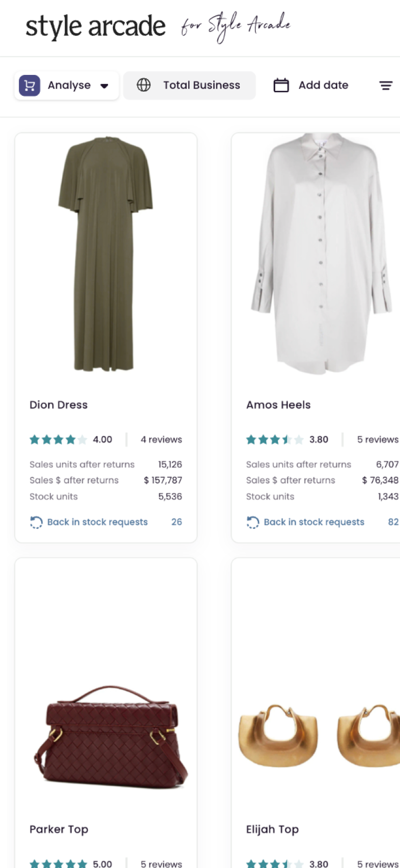Click the globe icon beside Total Business
The height and width of the screenshot is (868, 400).
144,85
